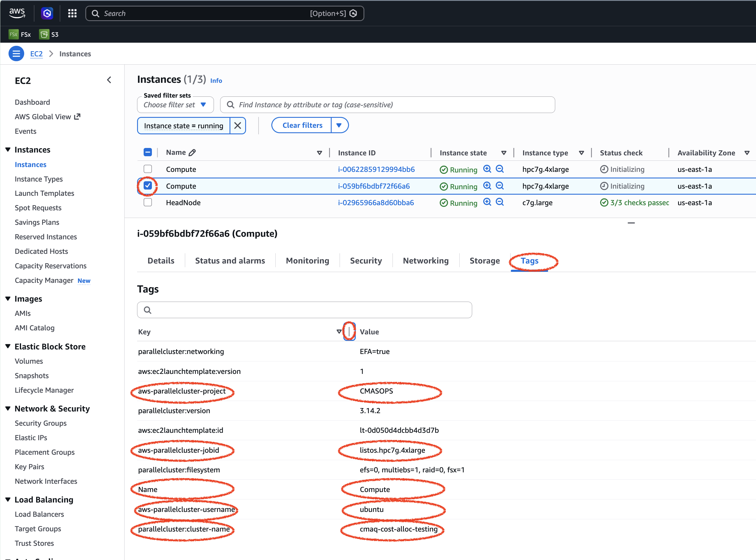Open the Choose filter set dropdown

175,105
